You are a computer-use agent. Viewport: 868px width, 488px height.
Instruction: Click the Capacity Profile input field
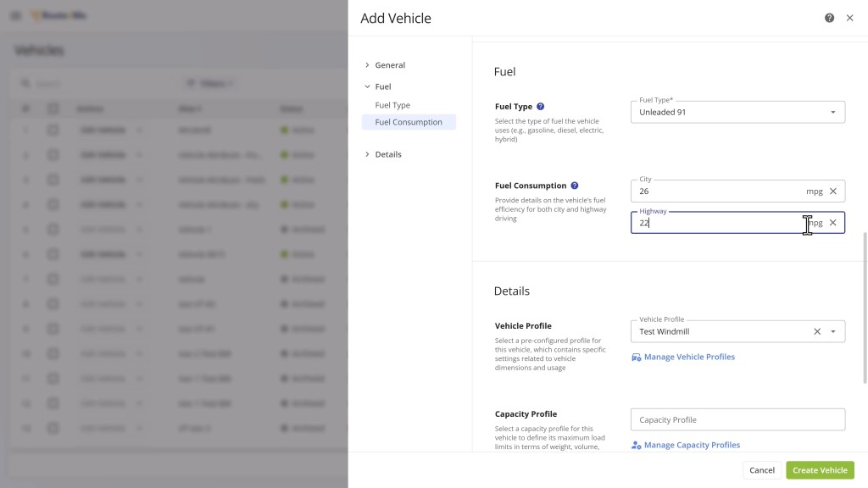coord(737,419)
